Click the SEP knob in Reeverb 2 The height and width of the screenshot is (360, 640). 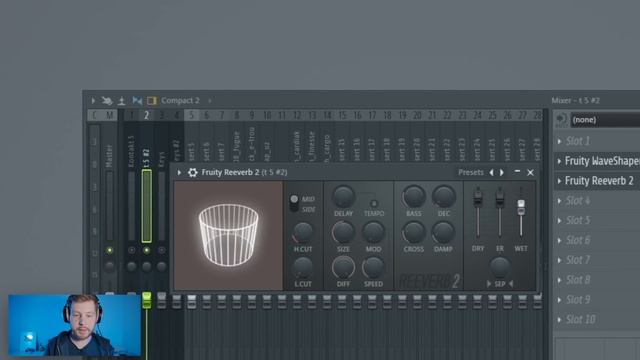[x=500, y=267]
